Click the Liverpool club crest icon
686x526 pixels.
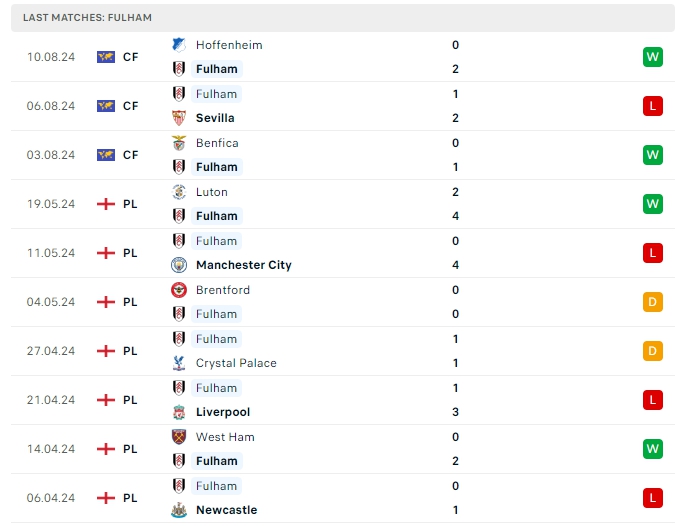pos(178,412)
